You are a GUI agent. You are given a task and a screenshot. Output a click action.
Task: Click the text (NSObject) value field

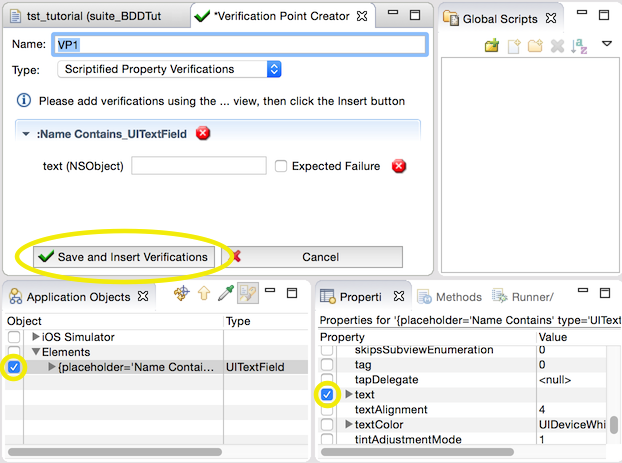click(x=199, y=166)
